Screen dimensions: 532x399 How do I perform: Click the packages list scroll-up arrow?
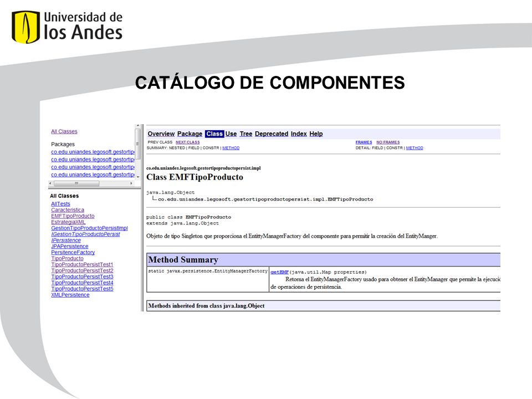(138, 126)
